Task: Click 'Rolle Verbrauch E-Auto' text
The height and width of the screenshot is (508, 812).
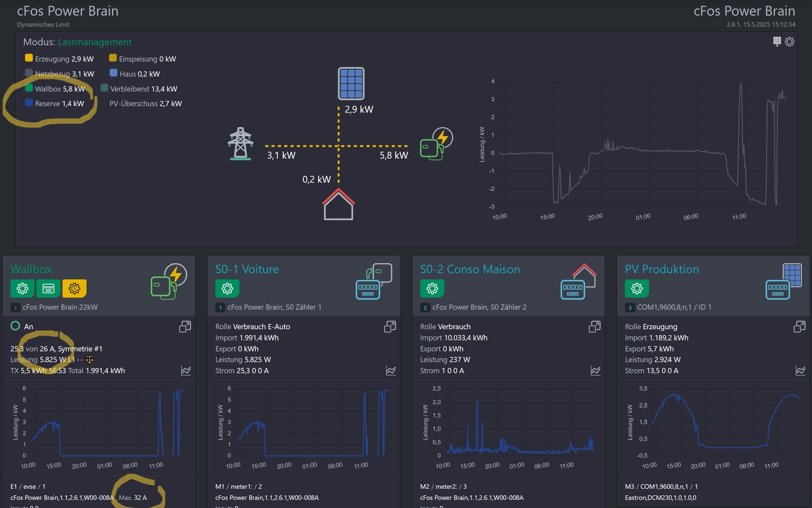Action: point(253,327)
